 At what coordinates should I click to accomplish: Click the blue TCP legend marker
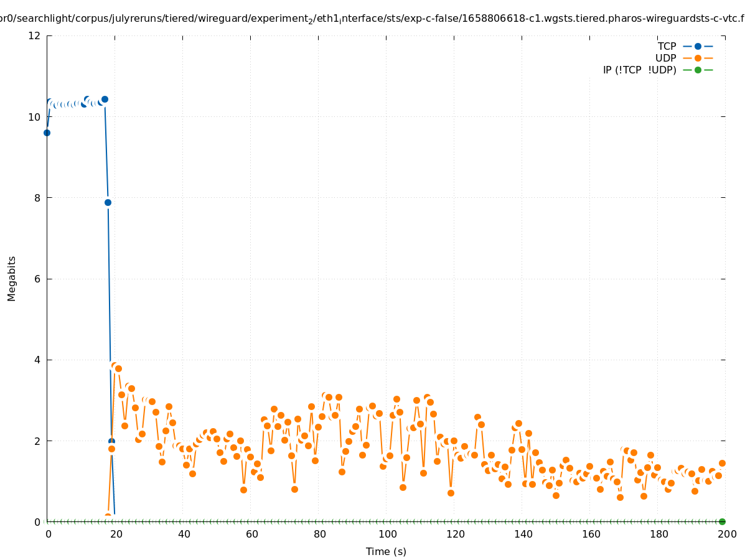tap(698, 46)
